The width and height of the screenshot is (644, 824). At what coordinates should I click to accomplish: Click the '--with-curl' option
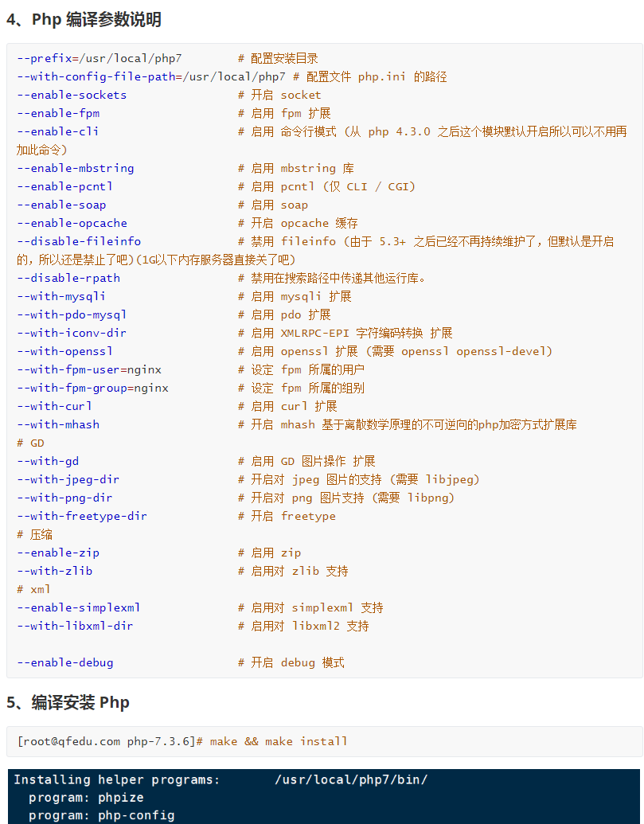55,406
